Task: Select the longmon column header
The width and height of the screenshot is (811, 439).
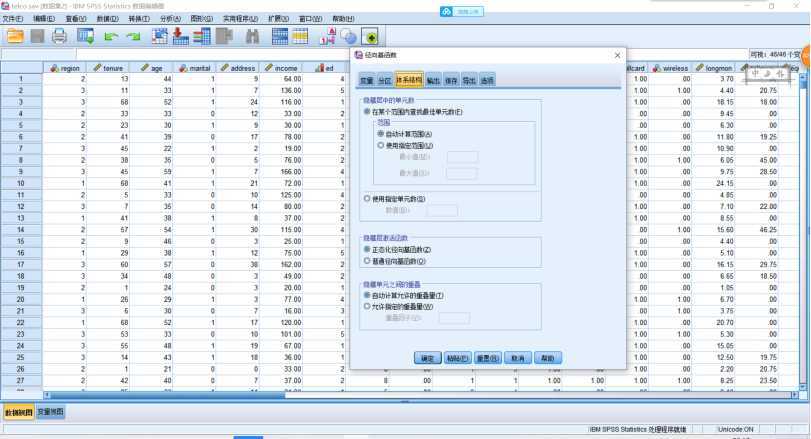Action: click(x=714, y=68)
